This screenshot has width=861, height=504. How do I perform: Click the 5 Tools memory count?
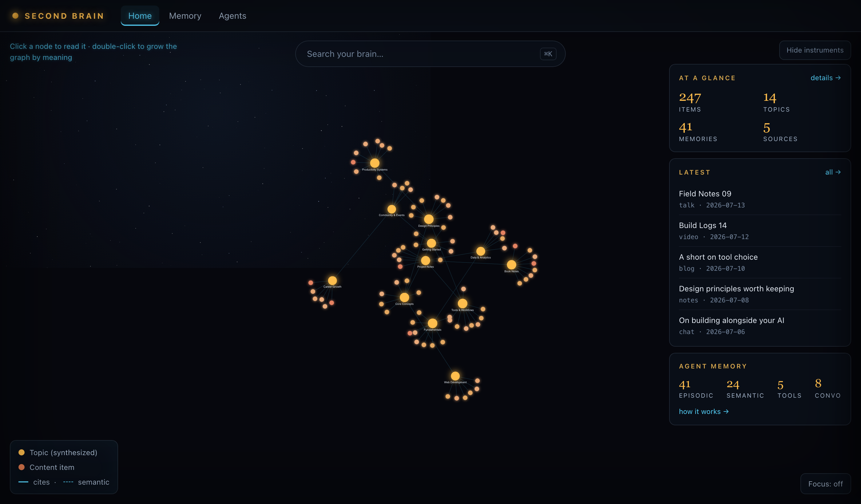pyautogui.click(x=789, y=388)
